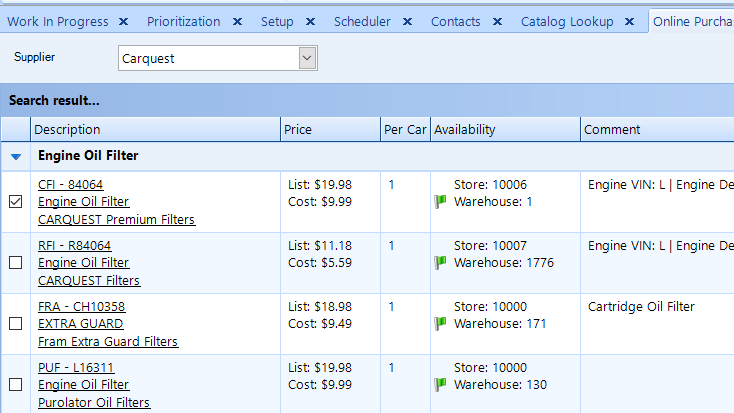This screenshot has width=734, height=413.
Task: Select the Online Purchase tab
Action: pyautogui.click(x=693, y=22)
